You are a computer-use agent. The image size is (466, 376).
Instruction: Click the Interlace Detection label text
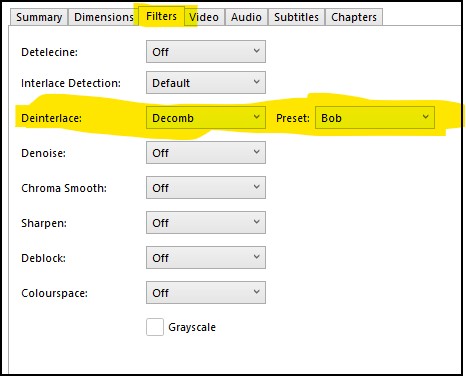71,83
